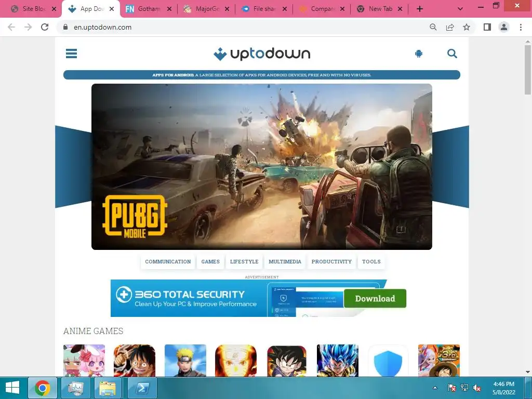
Task: Open the site search magnifier
Action: pos(452,54)
